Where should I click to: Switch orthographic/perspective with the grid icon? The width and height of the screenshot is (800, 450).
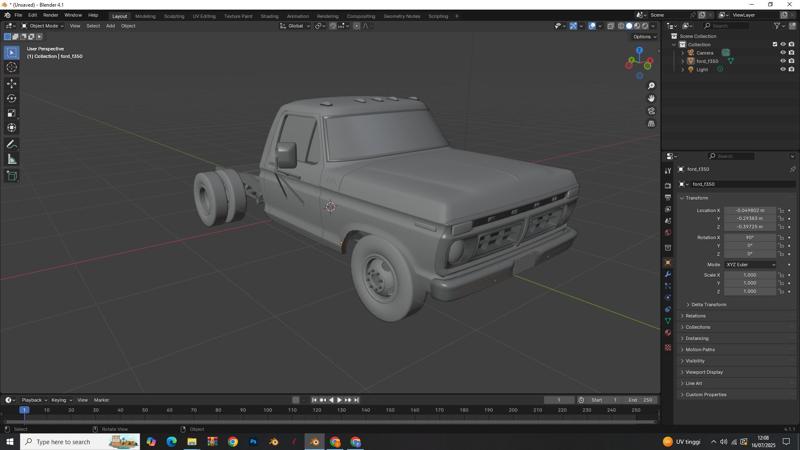click(x=651, y=123)
